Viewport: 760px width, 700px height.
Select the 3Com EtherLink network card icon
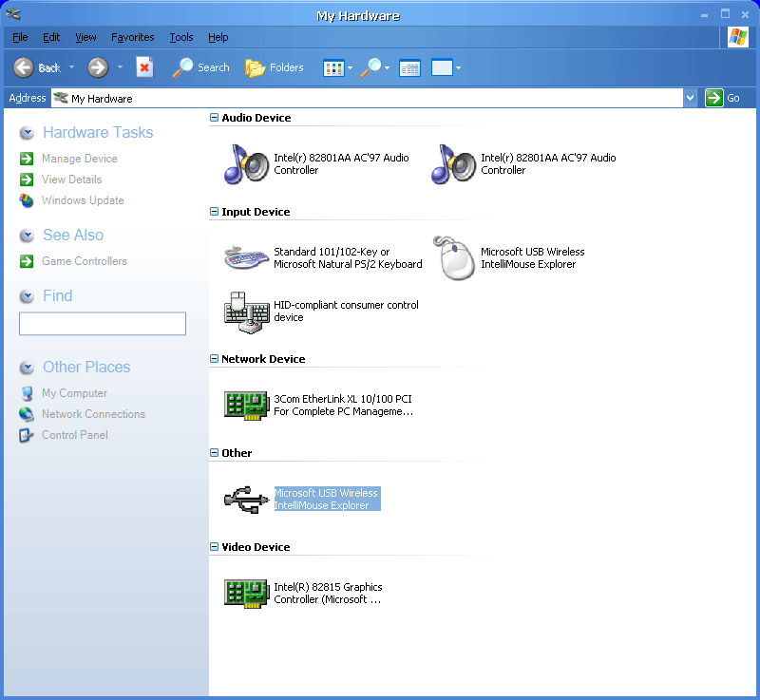coord(246,406)
